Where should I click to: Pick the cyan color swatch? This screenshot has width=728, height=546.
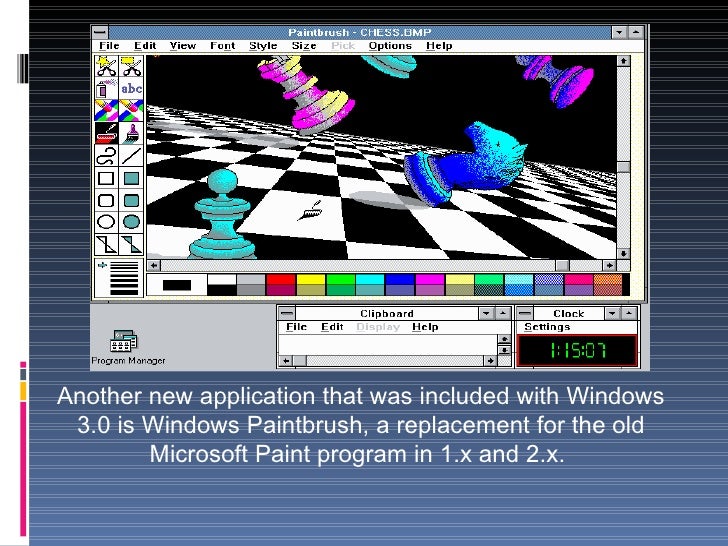(x=370, y=279)
